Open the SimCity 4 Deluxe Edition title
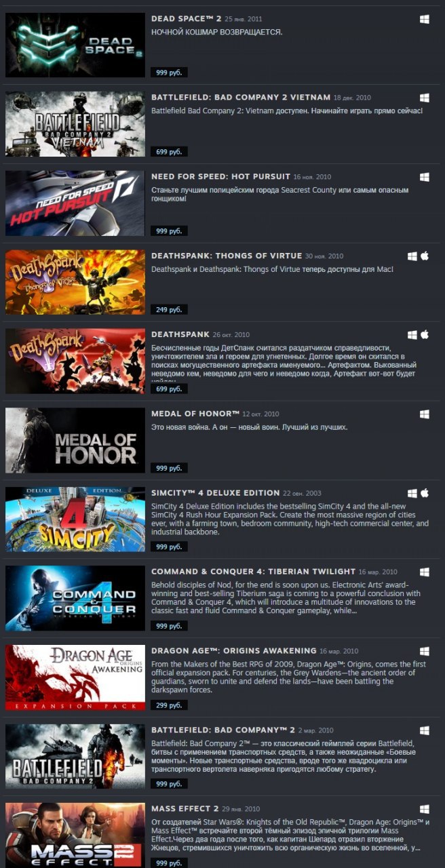Viewport: 445px width, 868px height. pos(216,493)
